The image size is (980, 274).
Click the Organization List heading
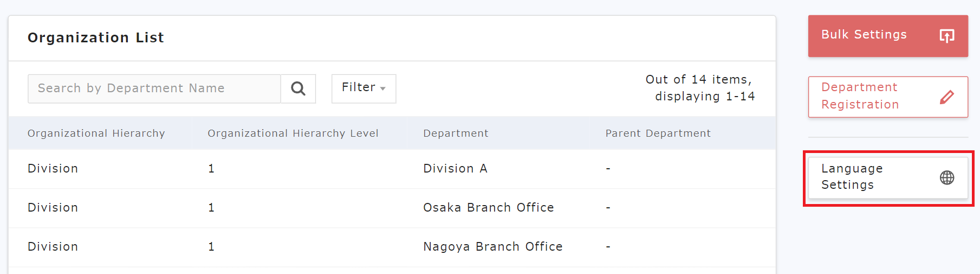[x=96, y=38]
